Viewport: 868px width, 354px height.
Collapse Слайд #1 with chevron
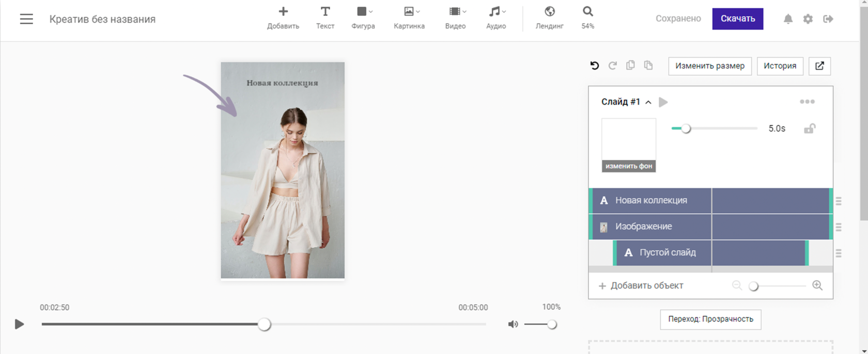pos(648,102)
